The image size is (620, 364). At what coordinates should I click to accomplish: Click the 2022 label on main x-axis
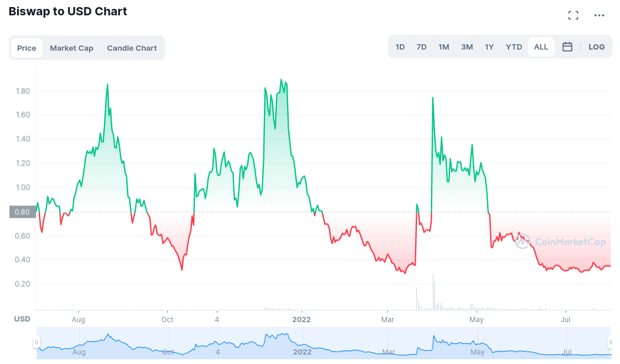pos(302,319)
